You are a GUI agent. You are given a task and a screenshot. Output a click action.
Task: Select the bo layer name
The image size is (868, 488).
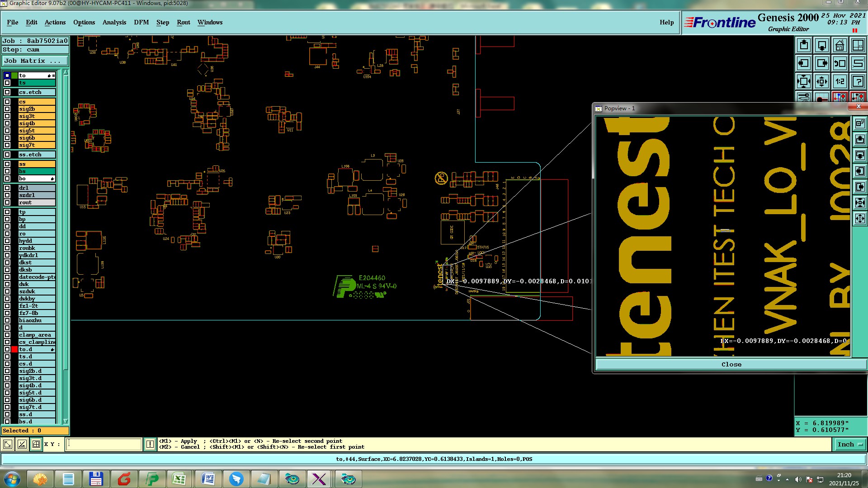[37, 178]
